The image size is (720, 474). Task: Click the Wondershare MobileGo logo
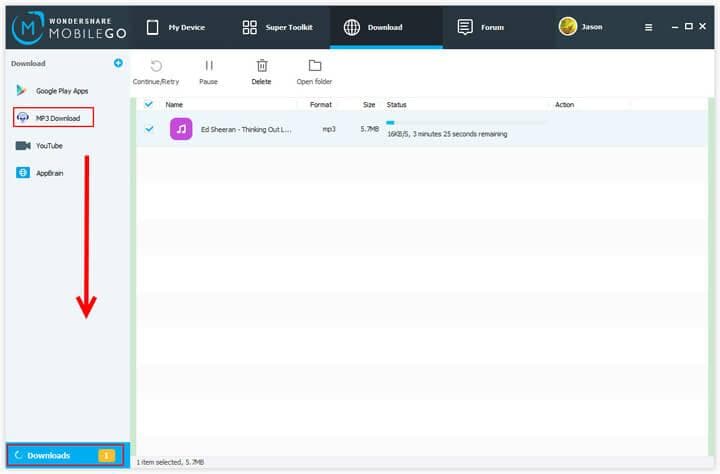click(69, 28)
